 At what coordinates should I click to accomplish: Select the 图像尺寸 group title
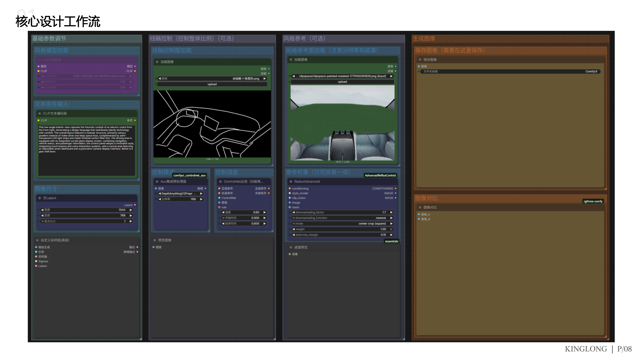(x=46, y=189)
